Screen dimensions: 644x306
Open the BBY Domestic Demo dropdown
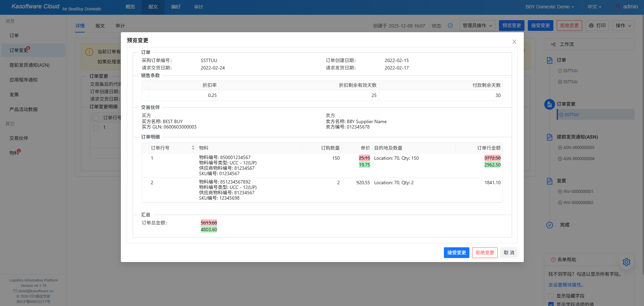(x=549, y=7)
